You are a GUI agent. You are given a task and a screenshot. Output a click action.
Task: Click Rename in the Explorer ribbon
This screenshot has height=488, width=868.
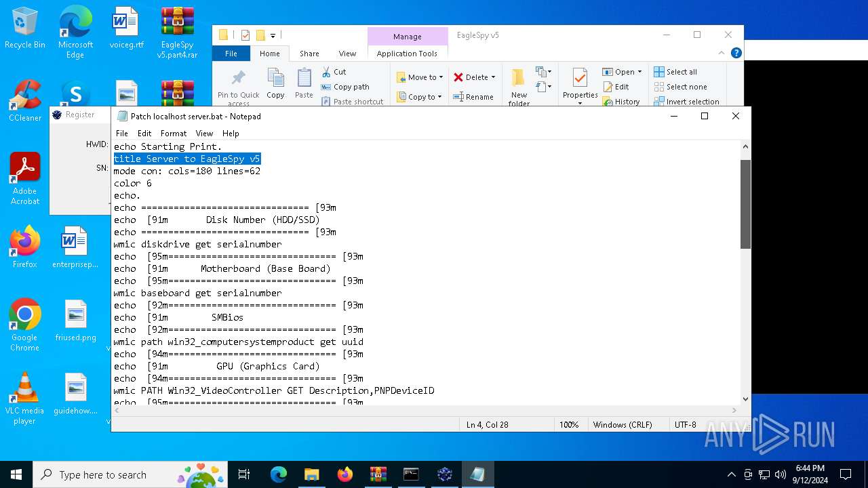[473, 97]
